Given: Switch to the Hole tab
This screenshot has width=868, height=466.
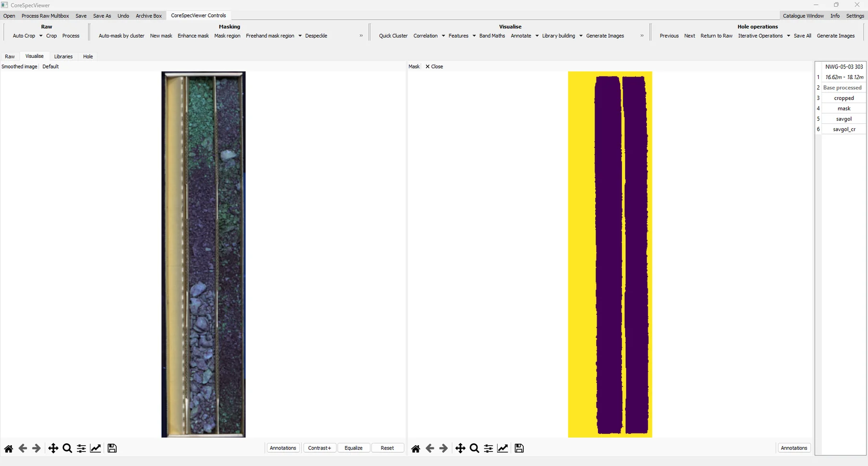Looking at the screenshot, I should pos(88,56).
